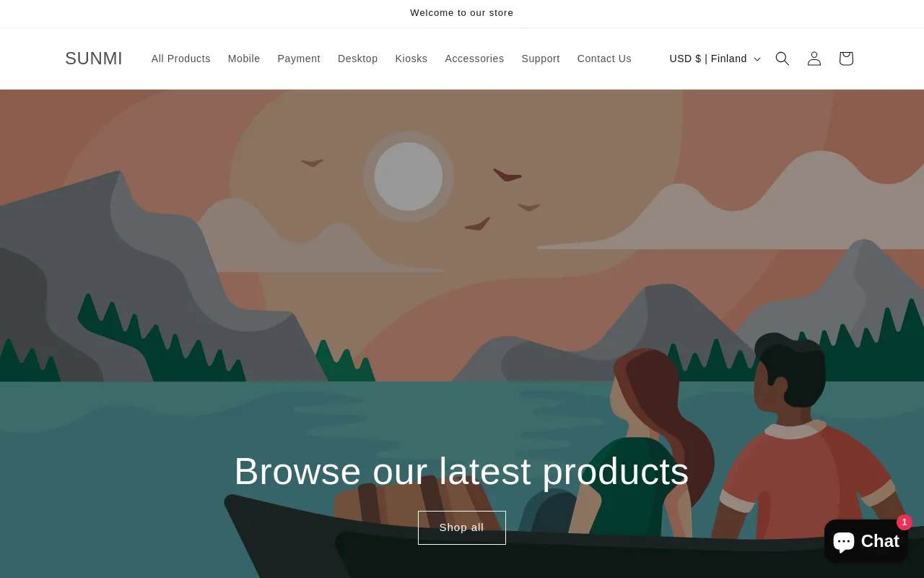The image size is (924, 578).
Task: Click the Shop all button
Action: coord(462,527)
